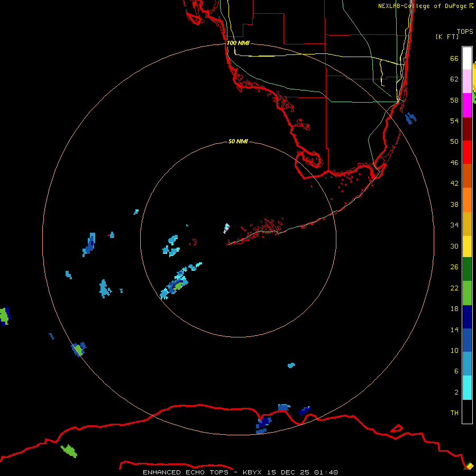
Task: Click the pink-white echo at the radar center
Action: [226, 228]
